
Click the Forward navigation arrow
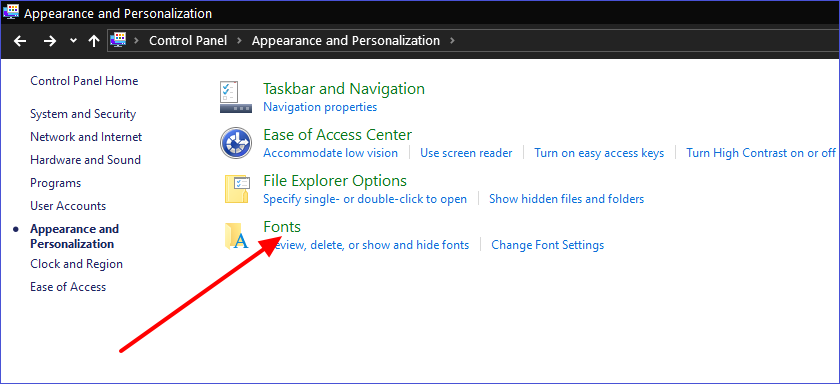coord(50,41)
